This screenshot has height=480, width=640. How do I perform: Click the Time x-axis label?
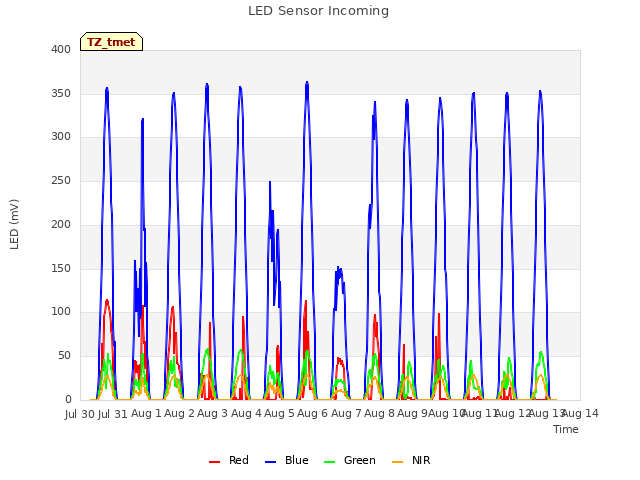pyautogui.click(x=566, y=429)
